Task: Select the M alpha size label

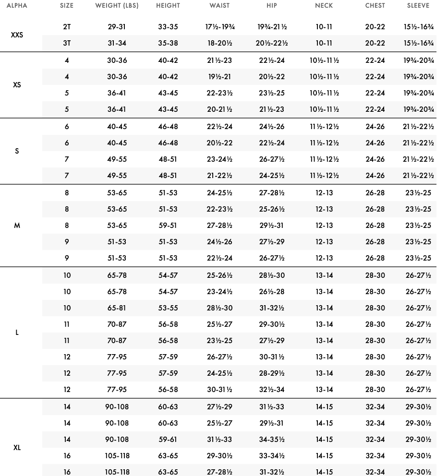Action: [x=17, y=225]
